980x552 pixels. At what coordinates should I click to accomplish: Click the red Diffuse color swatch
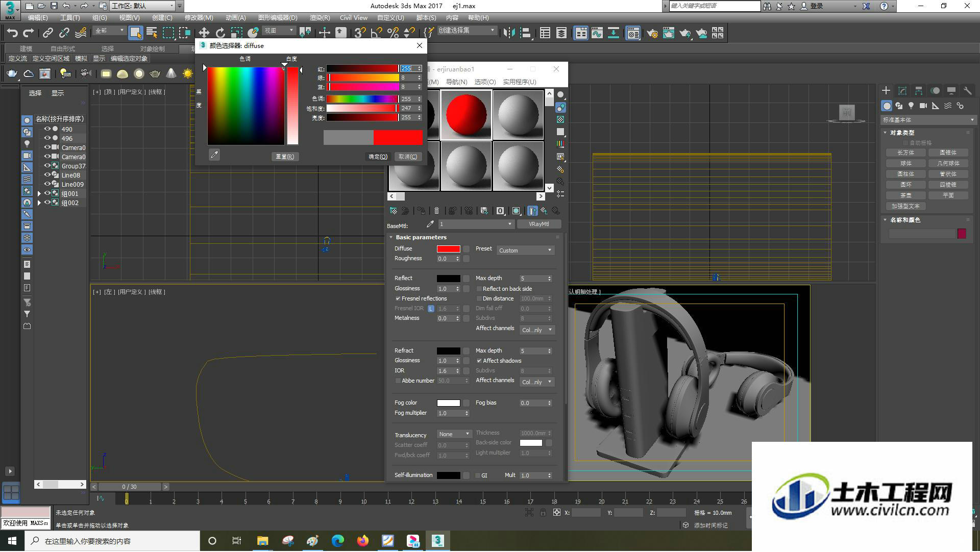449,249
